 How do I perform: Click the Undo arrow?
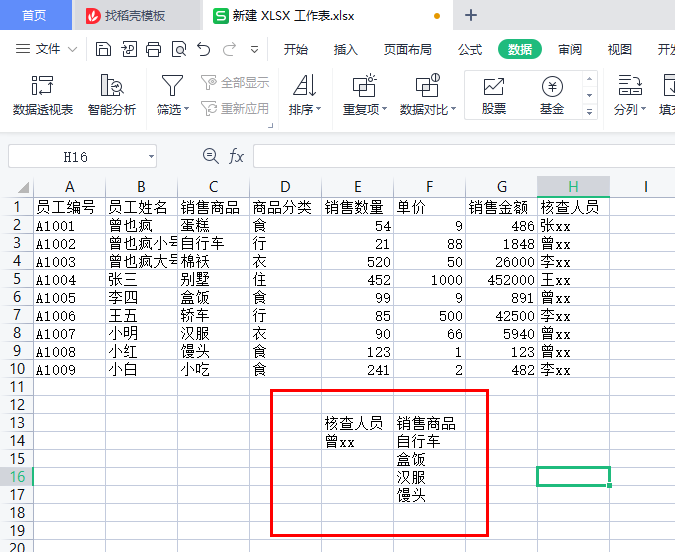click(204, 50)
